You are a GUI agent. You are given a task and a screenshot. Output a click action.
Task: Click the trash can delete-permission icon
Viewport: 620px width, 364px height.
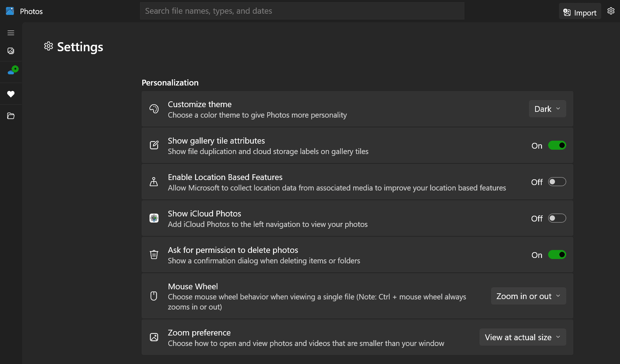click(x=154, y=254)
